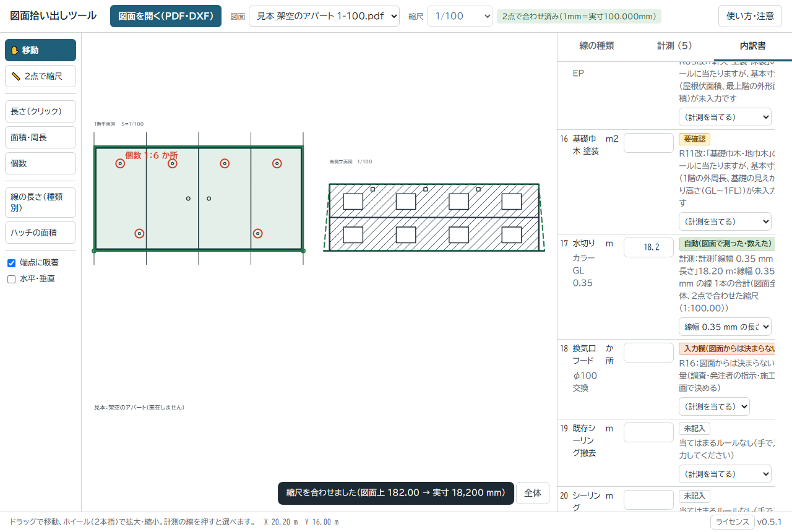This screenshot has width=792, height=532.
Task: Select the 移動 hand tool
Action: pyautogui.click(x=40, y=50)
